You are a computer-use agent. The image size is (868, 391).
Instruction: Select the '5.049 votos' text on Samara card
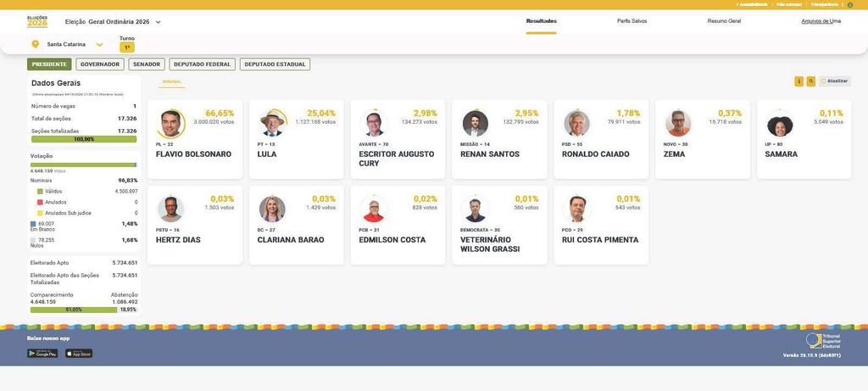[829, 122]
